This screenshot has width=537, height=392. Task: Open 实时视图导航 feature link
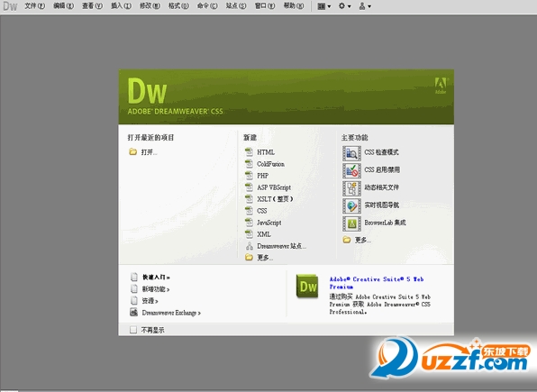(382, 205)
